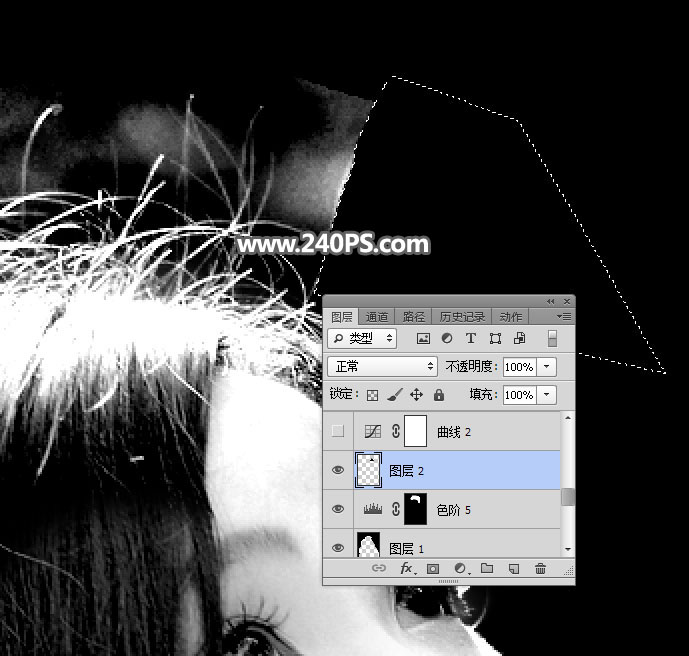Hide the 图层 2 layer
Viewport: 689px width, 656px height.
[x=337, y=470]
